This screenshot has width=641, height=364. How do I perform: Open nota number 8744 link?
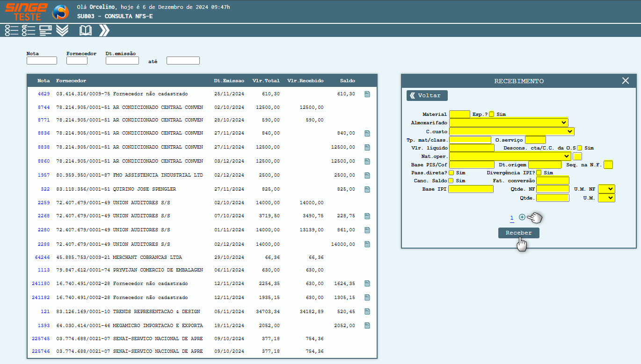(x=44, y=107)
